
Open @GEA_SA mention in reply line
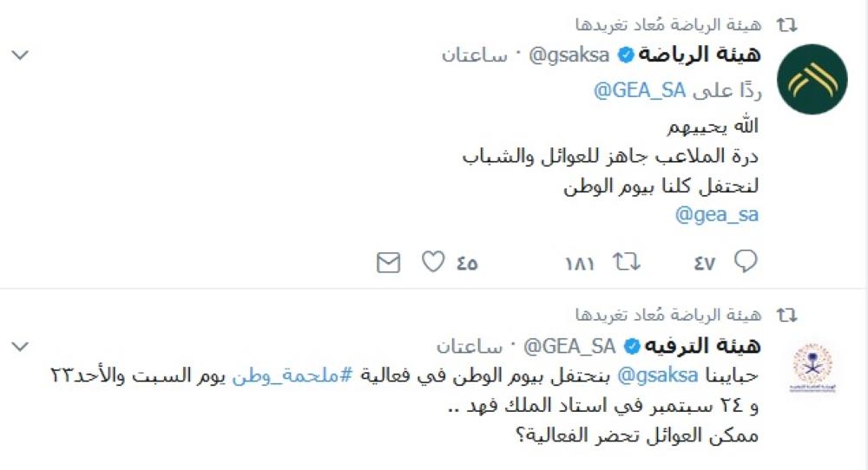tap(641, 89)
